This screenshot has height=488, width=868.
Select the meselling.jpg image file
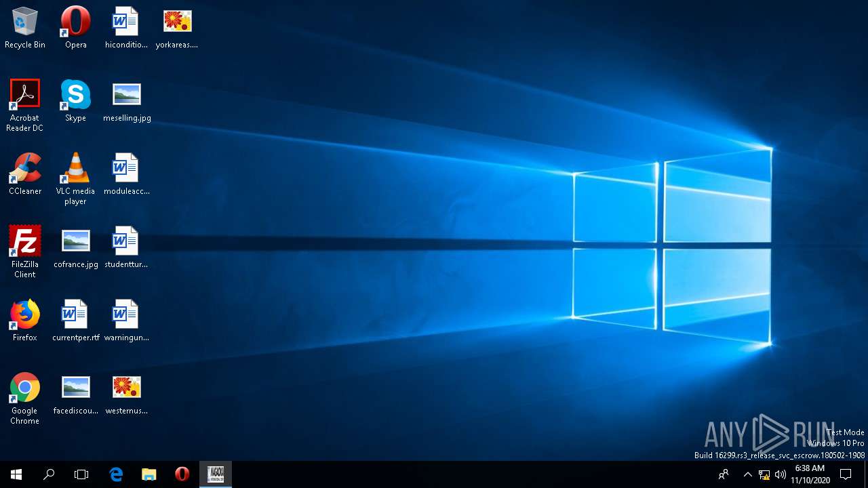click(127, 101)
